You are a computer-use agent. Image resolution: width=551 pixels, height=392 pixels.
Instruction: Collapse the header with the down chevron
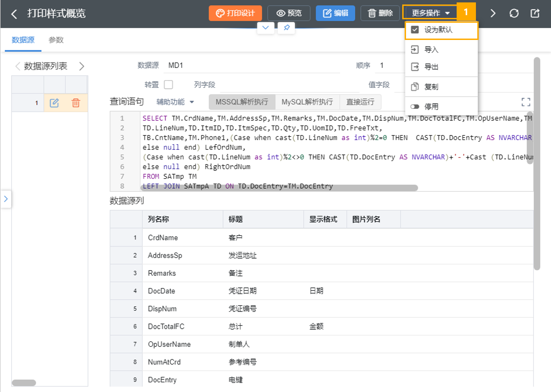pyautogui.click(x=266, y=28)
